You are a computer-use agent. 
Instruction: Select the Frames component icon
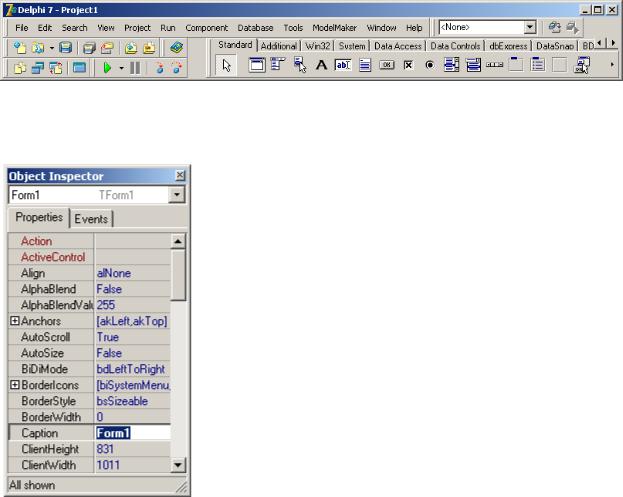tap(257, 65)
